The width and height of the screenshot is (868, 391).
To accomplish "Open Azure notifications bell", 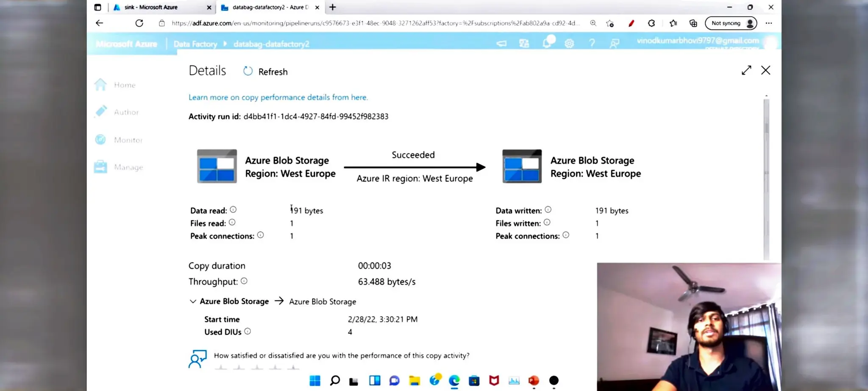I will (x=547, y=43).
